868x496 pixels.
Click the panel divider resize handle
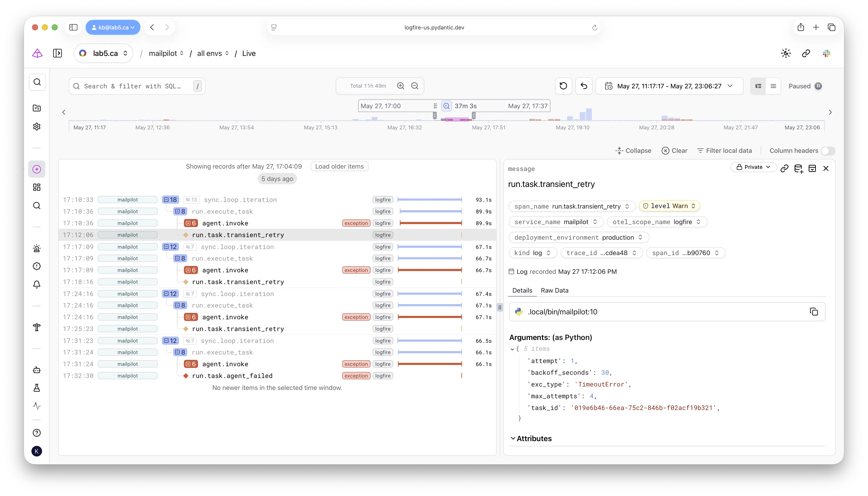[x=500, y=307]
